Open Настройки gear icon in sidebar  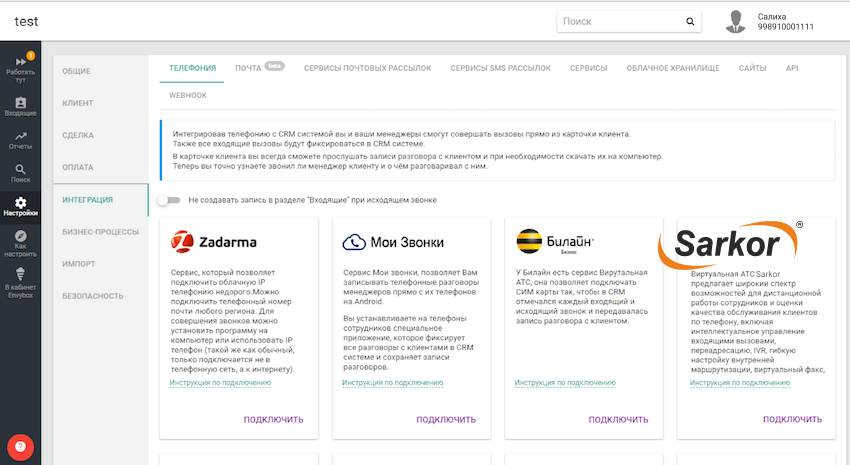[x=20, y=207]
